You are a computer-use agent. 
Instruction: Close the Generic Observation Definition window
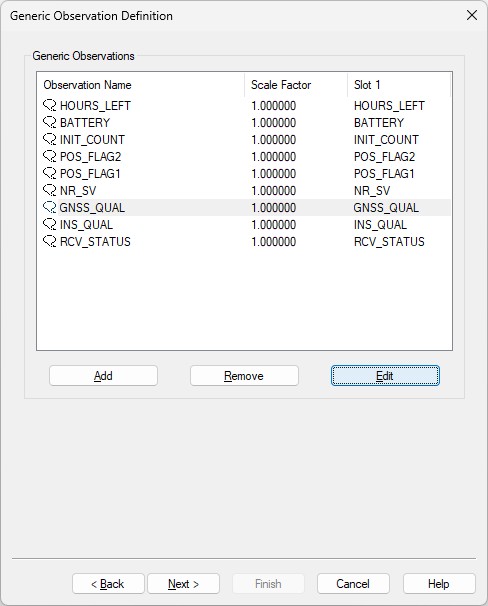pos(472,15)
